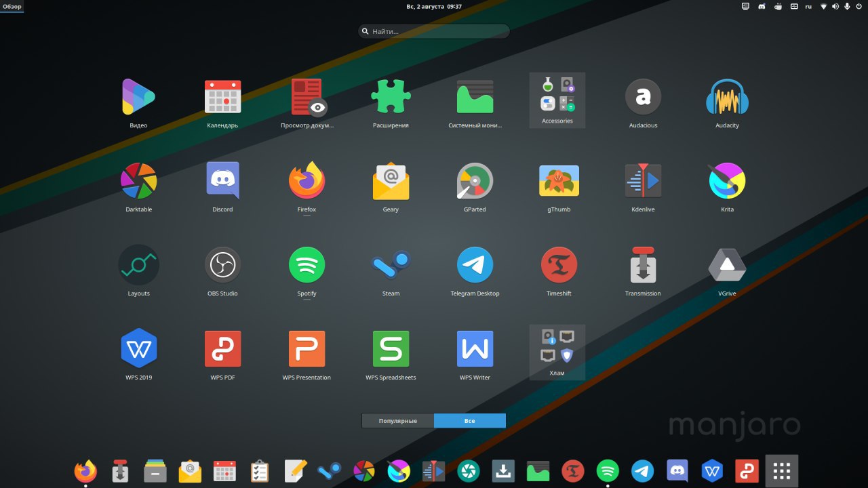Launch Timeshift from the app grid
Screen dimensions: 868x488
559,265
